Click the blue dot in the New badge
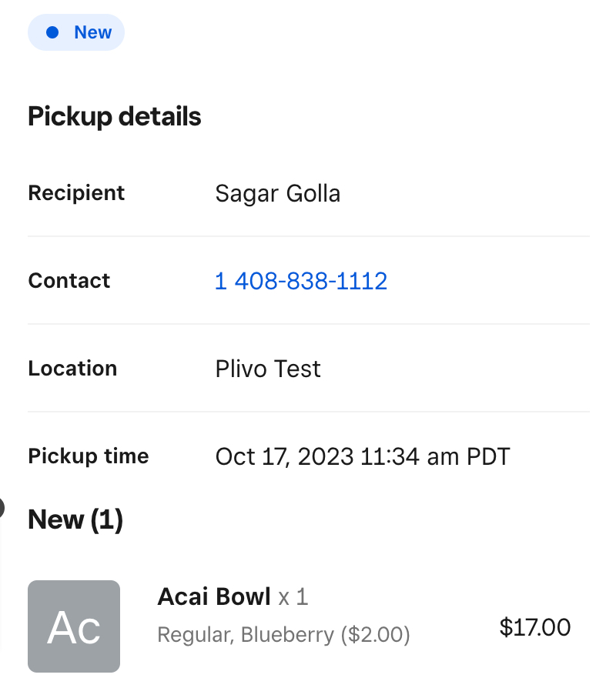Image resolution: width=616 pixels, height=688 pixels. click(x=52, y=32)
